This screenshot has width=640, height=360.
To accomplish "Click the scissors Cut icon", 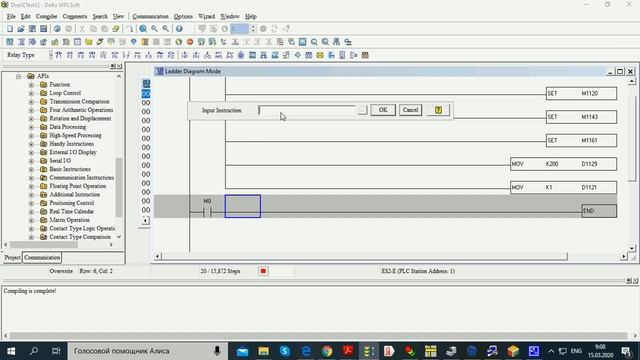I will point(82,29).
